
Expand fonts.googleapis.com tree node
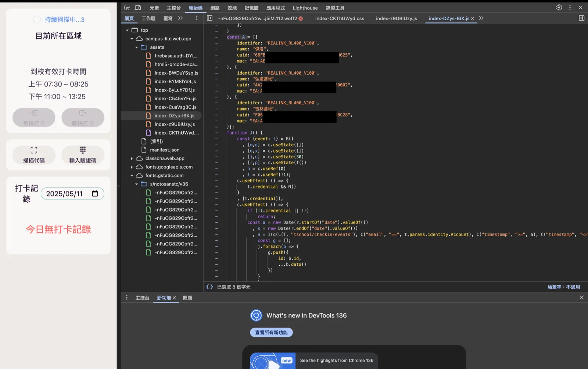tap(132, 167)
